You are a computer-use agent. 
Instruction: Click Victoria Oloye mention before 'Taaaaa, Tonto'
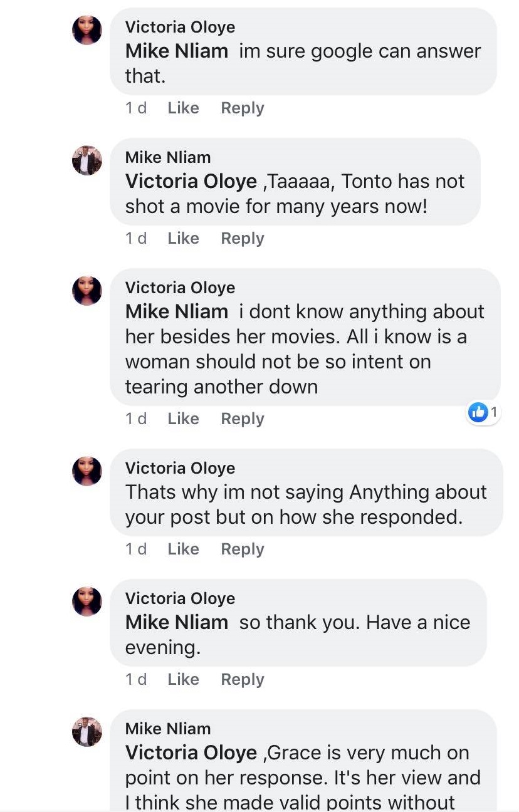[x=191, y=181]
